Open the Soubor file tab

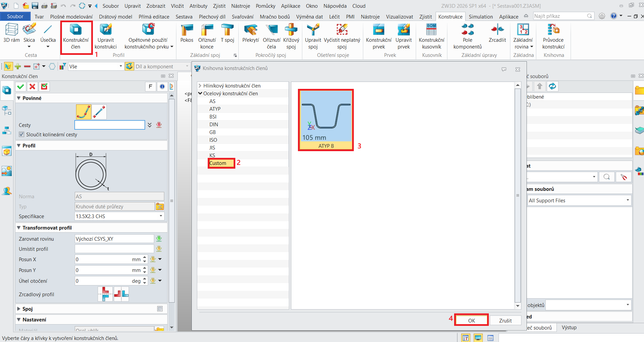(x=15, y=16)
